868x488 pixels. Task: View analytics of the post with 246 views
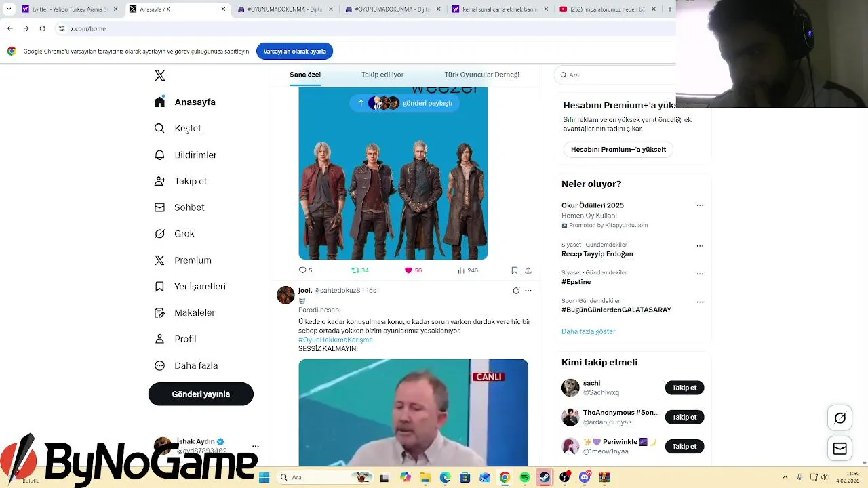click(468, 270)
